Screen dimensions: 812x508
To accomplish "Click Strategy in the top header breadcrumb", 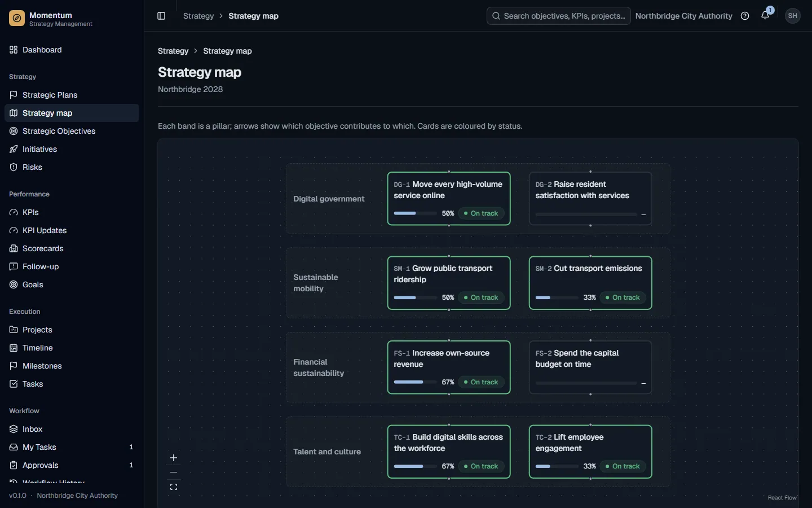I will [198, 16].
